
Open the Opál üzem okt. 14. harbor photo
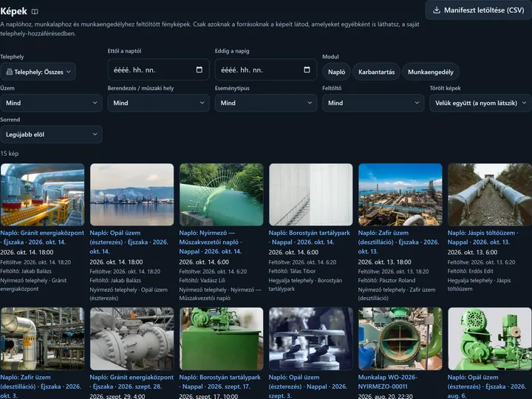pyautogui.click(x=132, y=195)
